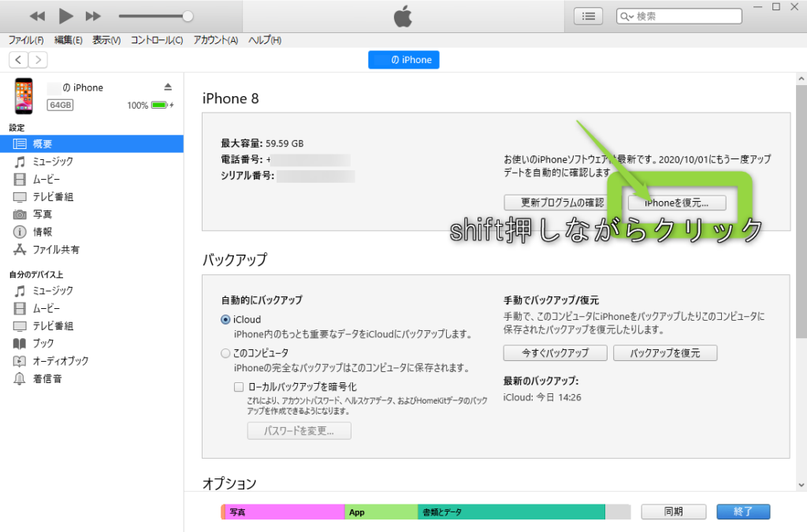Screen dimensions: 807x532
Task: Click the iPhone 8 heading
Action: pos(231,99)
